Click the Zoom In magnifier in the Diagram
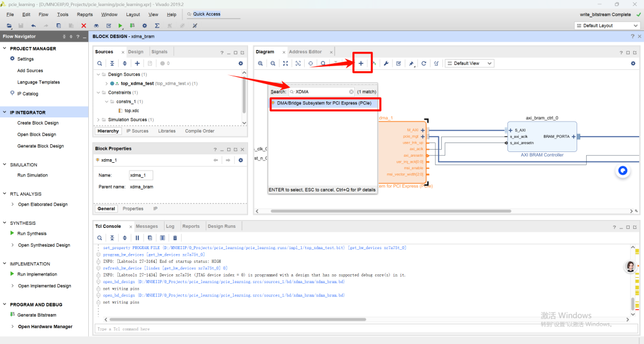 point(261,63)
